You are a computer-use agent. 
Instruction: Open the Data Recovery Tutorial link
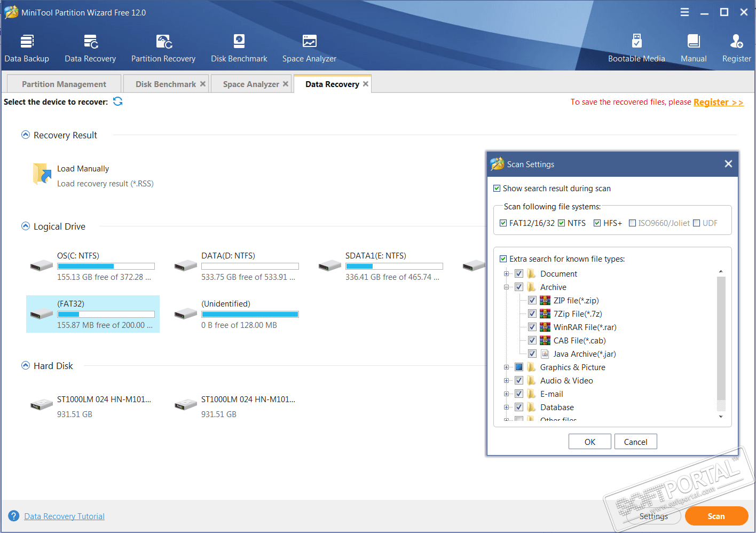pos(64,516)
